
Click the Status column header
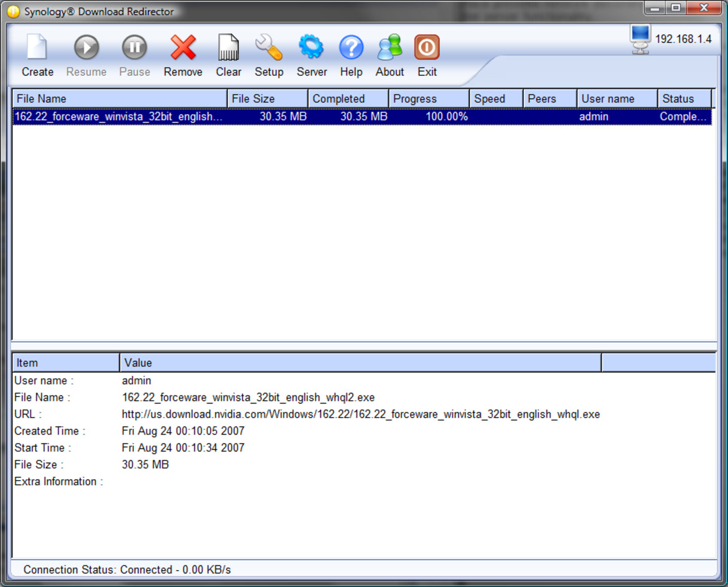point(685,98)
